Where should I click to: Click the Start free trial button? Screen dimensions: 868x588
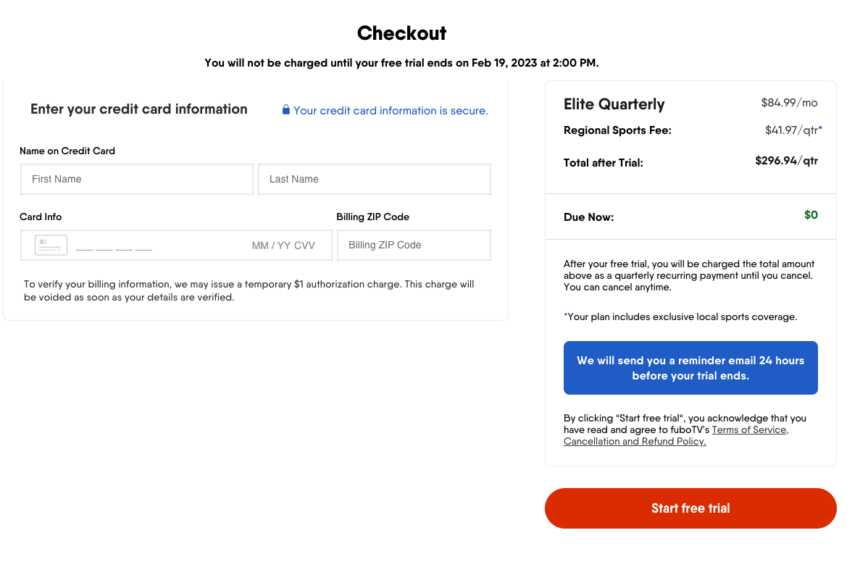690,508
